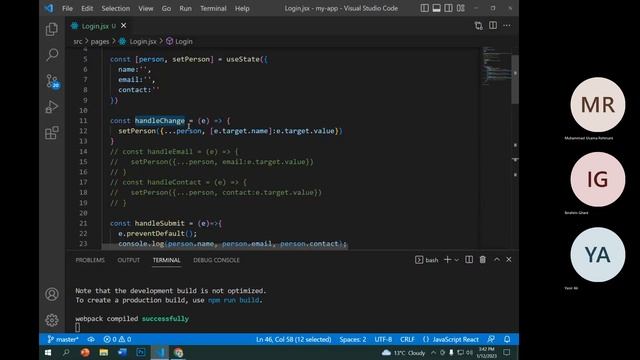The width and height of the screenshot is (640, 360).
Task: Open the Selection menu
Action: pyautogui.click(x=116, y=8)
